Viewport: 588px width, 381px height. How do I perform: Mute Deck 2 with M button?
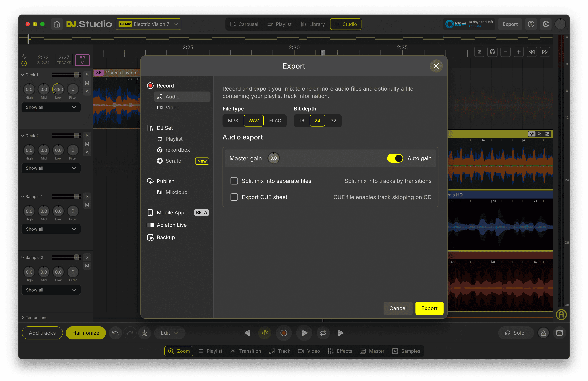pos(87,144)
